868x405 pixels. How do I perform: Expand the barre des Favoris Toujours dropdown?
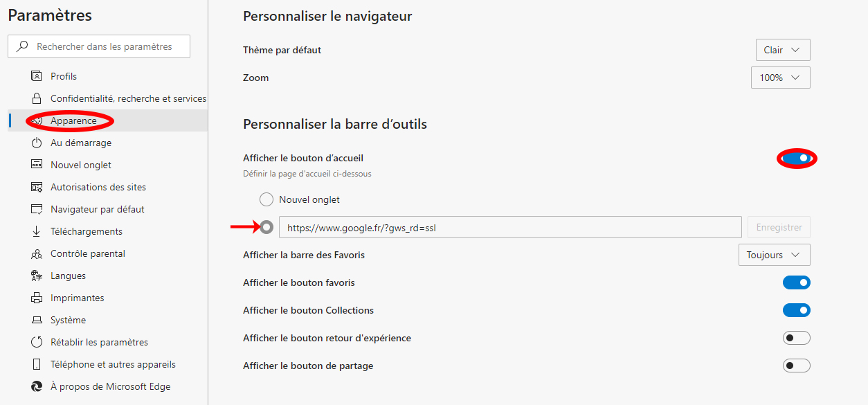coord(774,255)
